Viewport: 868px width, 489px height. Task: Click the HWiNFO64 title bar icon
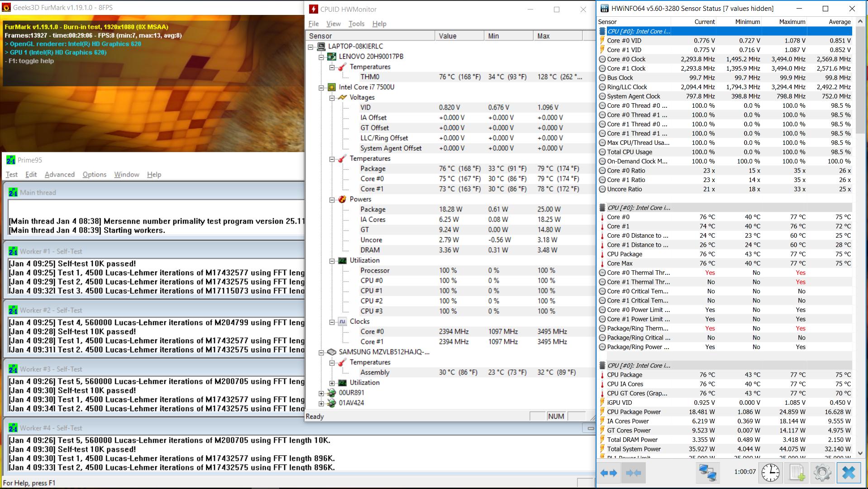pyautogui.click(x=604, y=8)
